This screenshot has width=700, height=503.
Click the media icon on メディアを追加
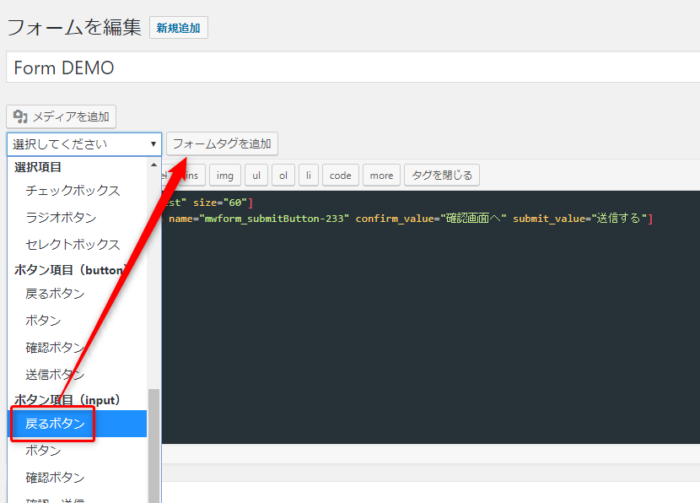coord(20,117)
